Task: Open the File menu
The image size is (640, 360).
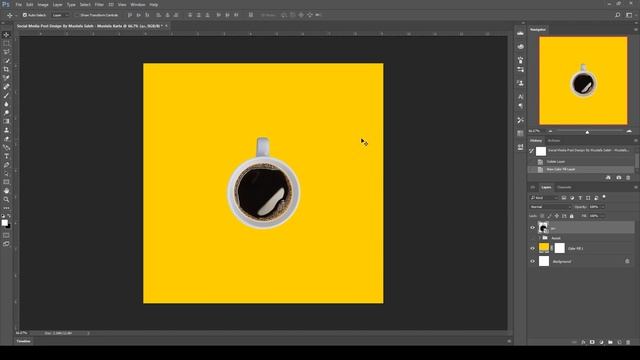Action: pos(18,4)
